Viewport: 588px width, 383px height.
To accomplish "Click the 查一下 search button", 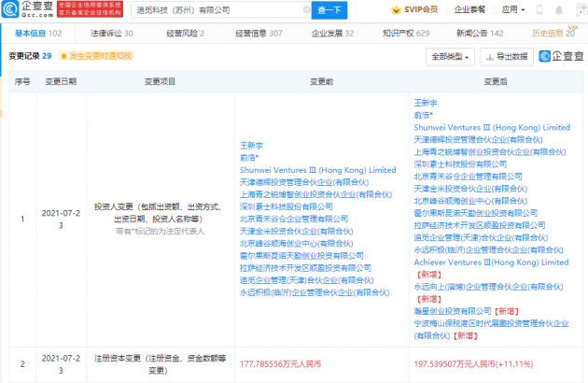I will click(329, 10).
